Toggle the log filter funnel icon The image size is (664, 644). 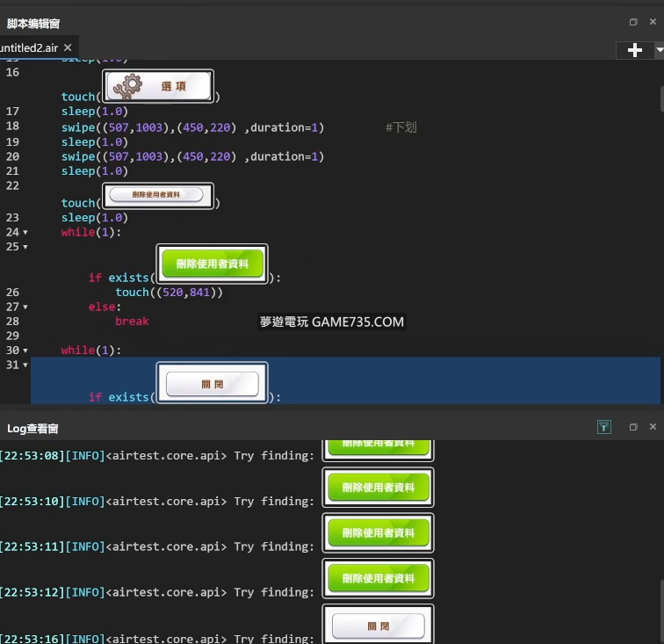click(x=604, y=427)
